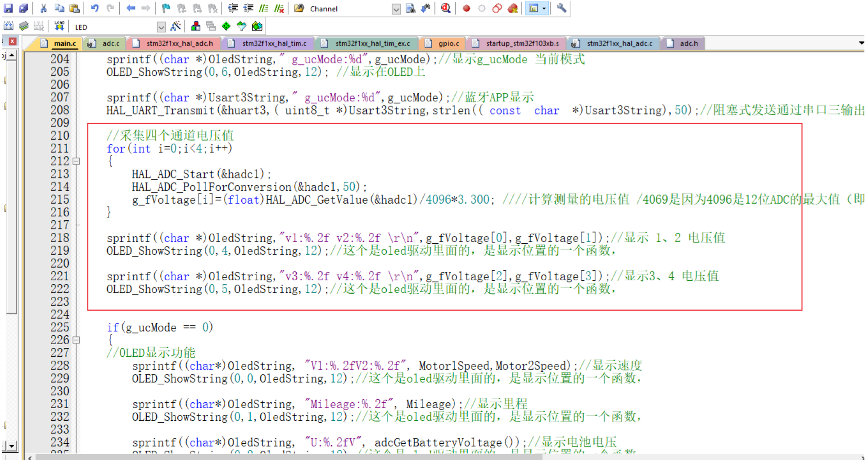Viewport: 868px width, 460px height.
Task: Click the 'if(g_ucMode == 0)' line
Action: 160,327
